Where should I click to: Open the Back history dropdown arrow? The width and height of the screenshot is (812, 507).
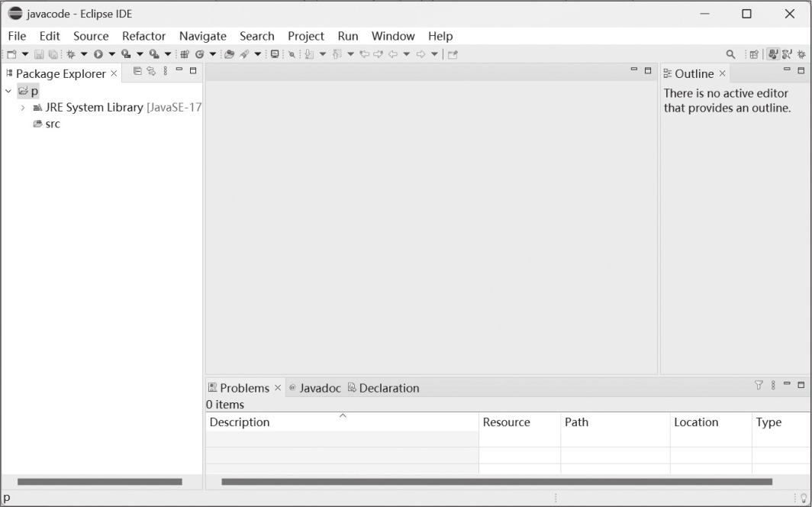(407, 54)
